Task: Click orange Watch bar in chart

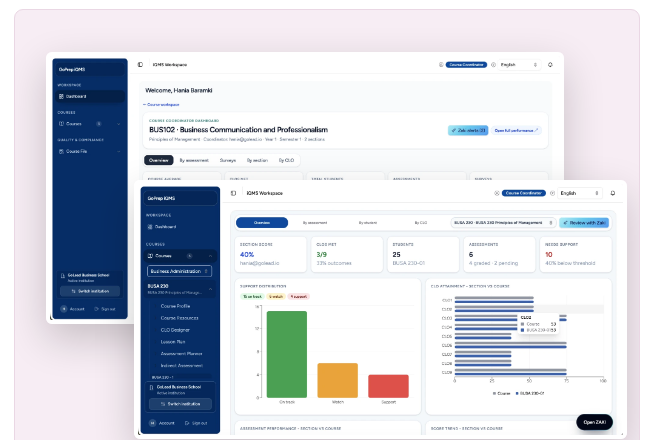Action: coord(338,380)
